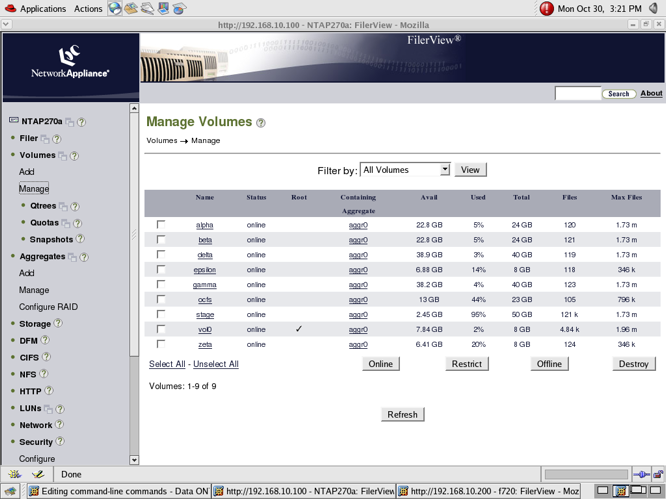The image size is (666, 499).
Task: Open help icon next to NTAP270a
Action: [x=82, y=122]
